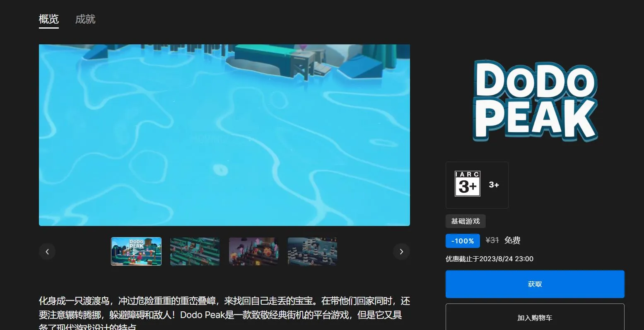Click the 免费 price label
The image size is (644, 330).
(512, 240)
